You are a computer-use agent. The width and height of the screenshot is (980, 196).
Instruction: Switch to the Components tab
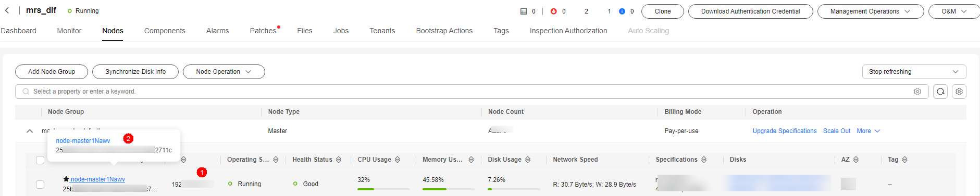165,31
